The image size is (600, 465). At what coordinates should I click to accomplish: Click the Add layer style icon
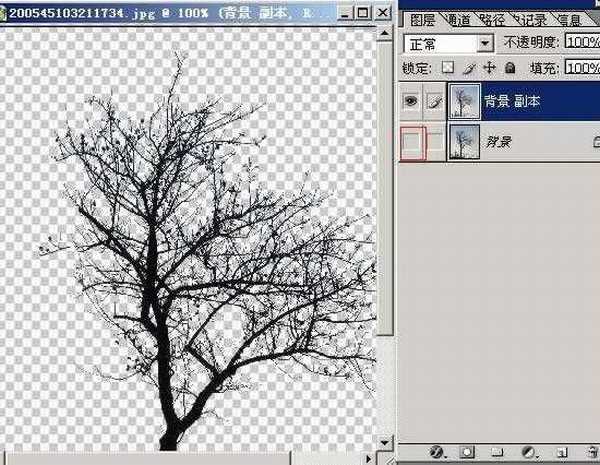point(437,452)
